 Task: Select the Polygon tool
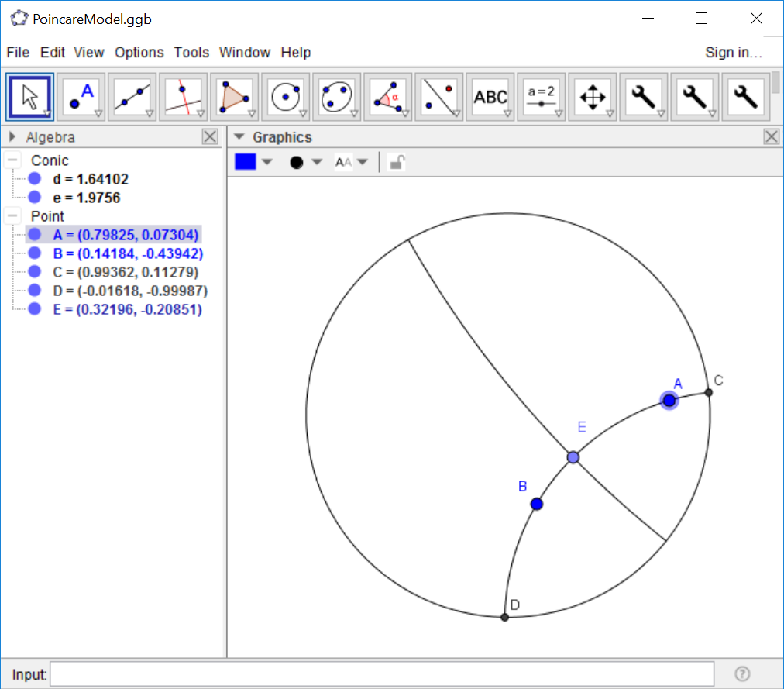(x=235, y=96)
